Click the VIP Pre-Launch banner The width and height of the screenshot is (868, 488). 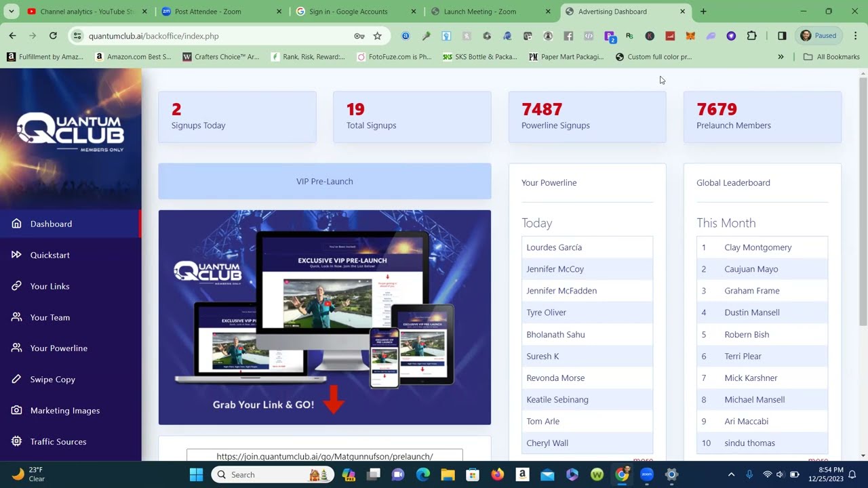pos(325,182)
